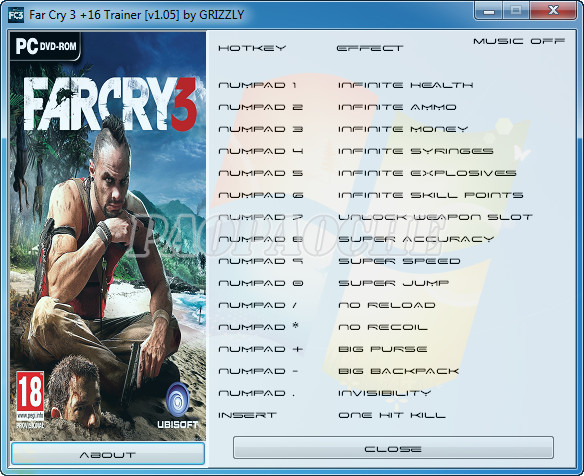The width and height of the screenshot is (584, 476).
Task: Click the Insert hotkey label
Action: 247,415
